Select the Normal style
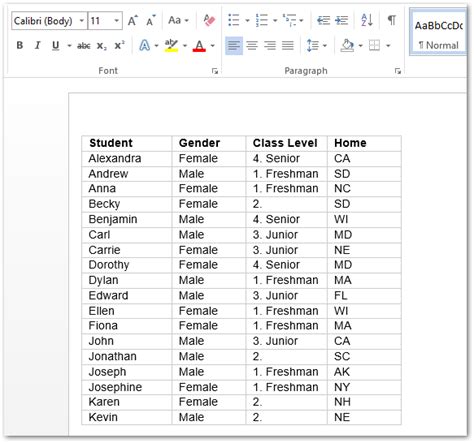The image size is (474, 443). [438, 33]
